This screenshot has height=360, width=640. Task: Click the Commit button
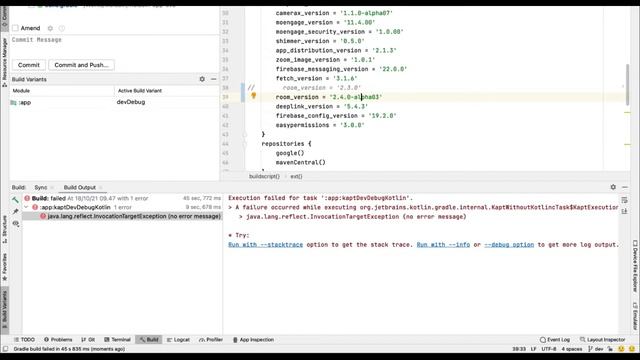29,65
